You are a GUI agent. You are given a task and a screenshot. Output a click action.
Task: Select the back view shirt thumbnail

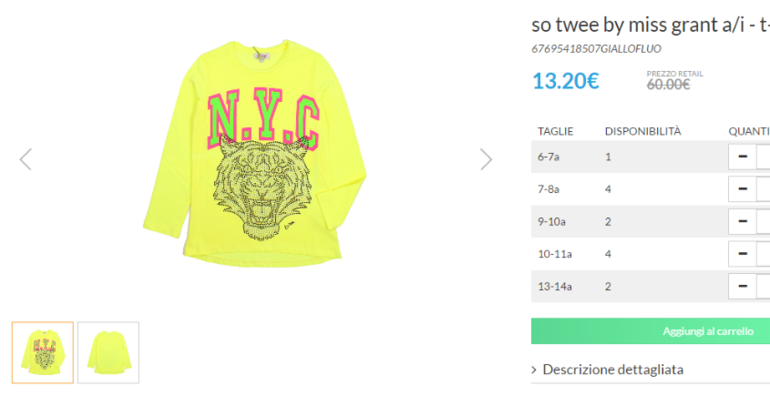108,352
